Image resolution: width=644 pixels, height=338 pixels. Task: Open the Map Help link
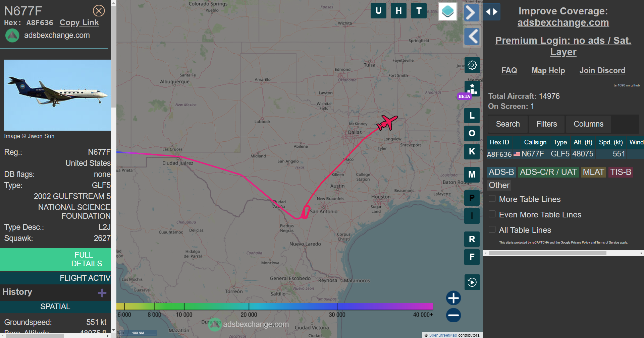click(x=548, y=70)
